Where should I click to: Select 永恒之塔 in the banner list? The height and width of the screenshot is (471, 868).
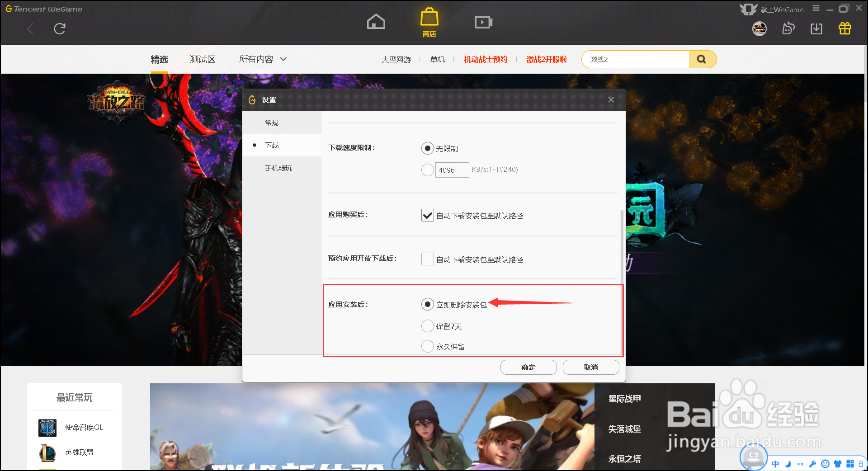pyautogui.click(x=624, y=459)
